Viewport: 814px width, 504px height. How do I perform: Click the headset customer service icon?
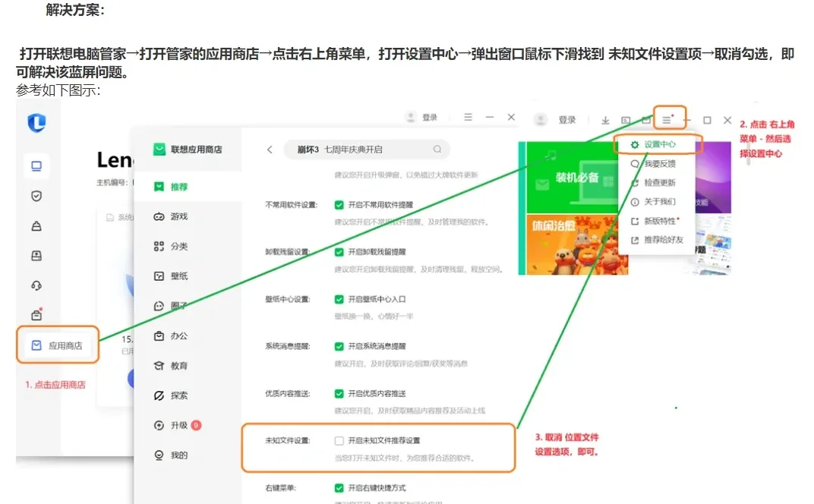(38, 285)
